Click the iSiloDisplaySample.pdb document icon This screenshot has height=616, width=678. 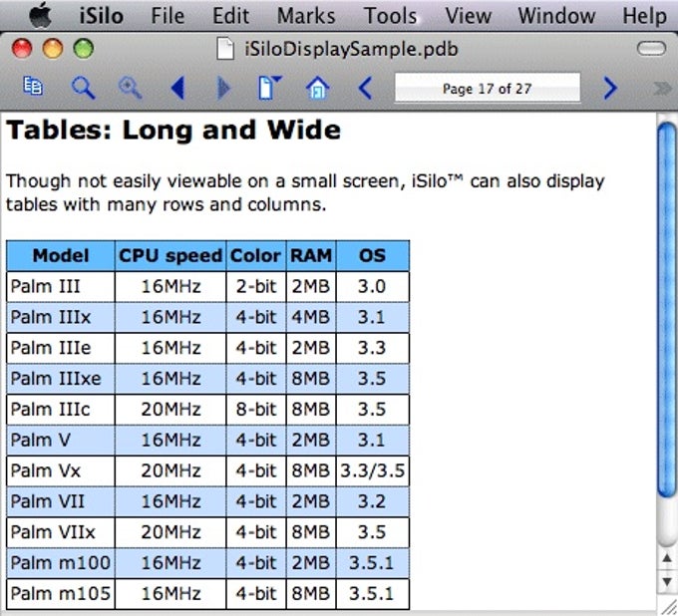coord(225,49)
